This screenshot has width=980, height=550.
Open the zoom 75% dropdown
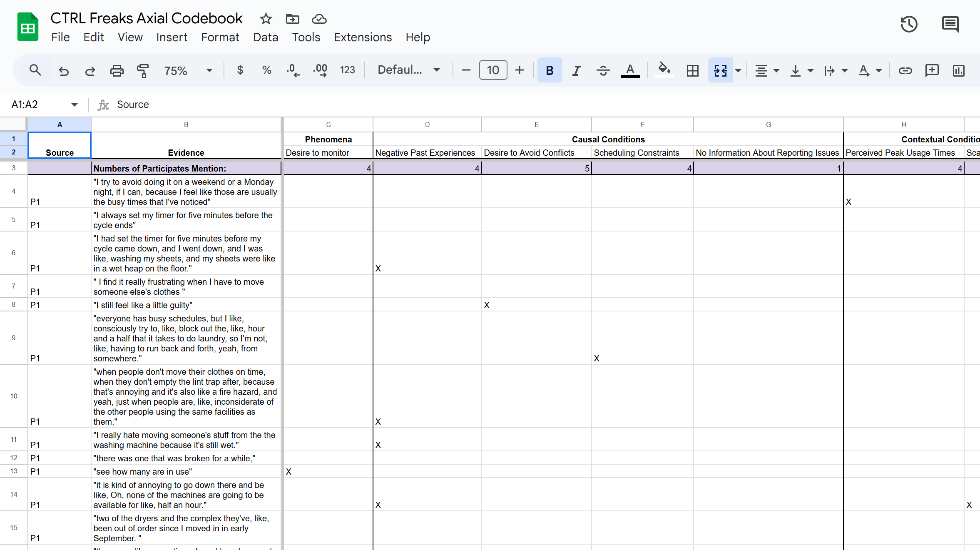(x=188, y=70)
